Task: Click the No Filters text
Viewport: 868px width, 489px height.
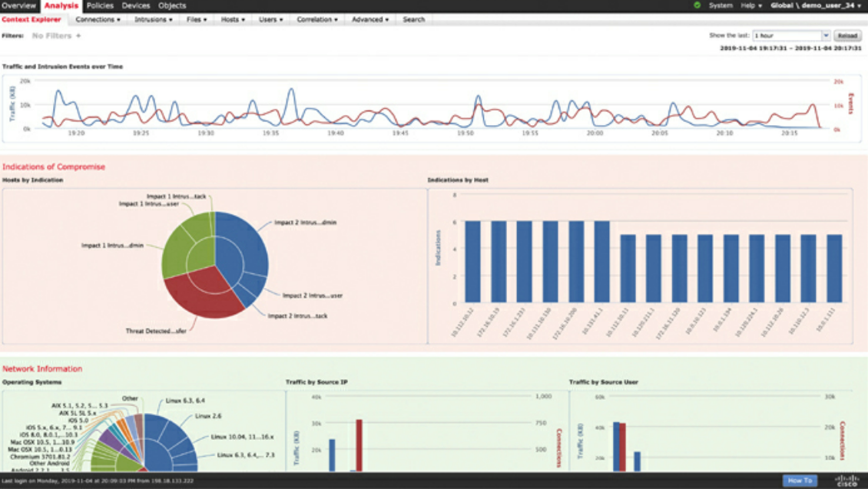Action: click(51, 35)
